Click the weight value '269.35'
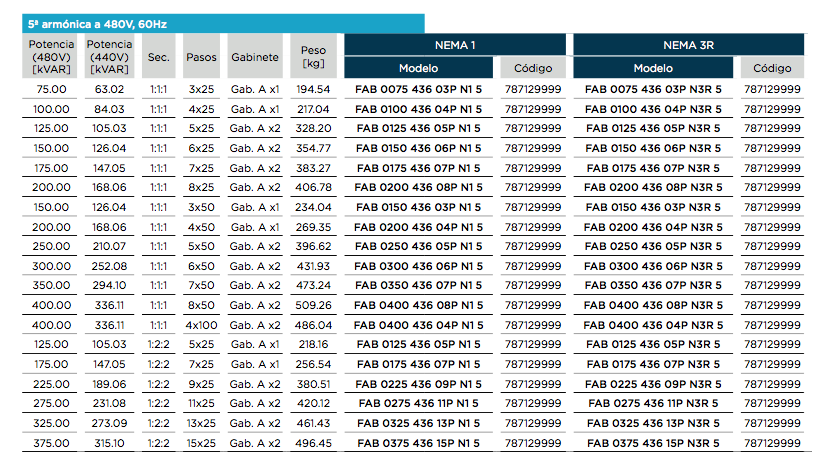This screenshot has height=464, width=819. [x=313, y=227]
